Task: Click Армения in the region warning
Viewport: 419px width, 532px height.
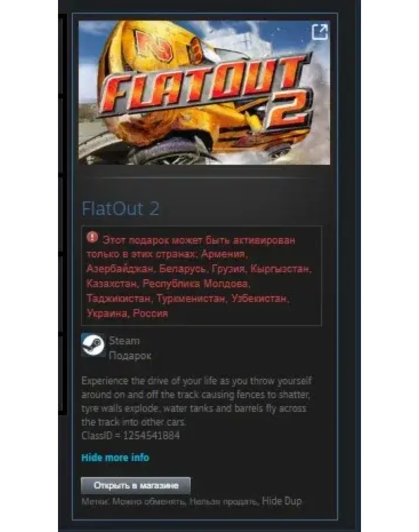Action: click(x=224, y=254)
